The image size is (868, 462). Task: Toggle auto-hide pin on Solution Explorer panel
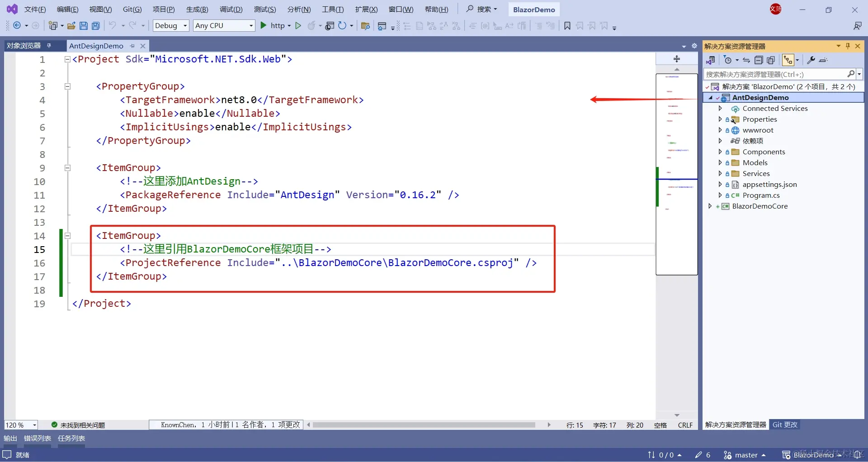pos(848,46)
